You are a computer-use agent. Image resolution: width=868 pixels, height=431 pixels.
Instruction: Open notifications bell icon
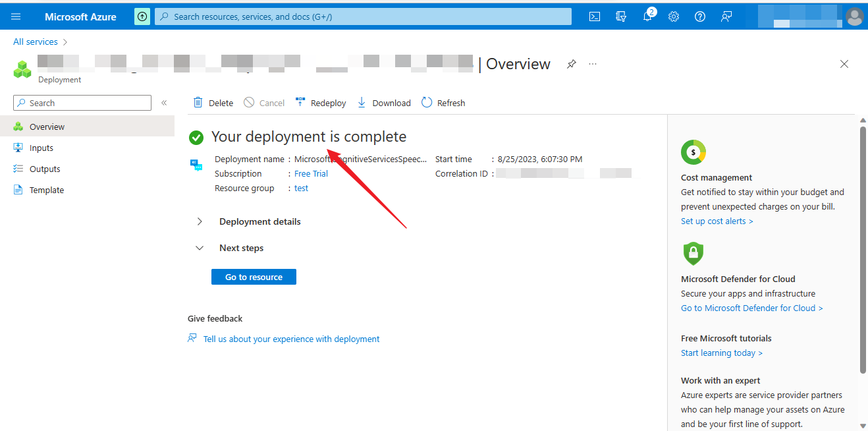coord(647,16)
